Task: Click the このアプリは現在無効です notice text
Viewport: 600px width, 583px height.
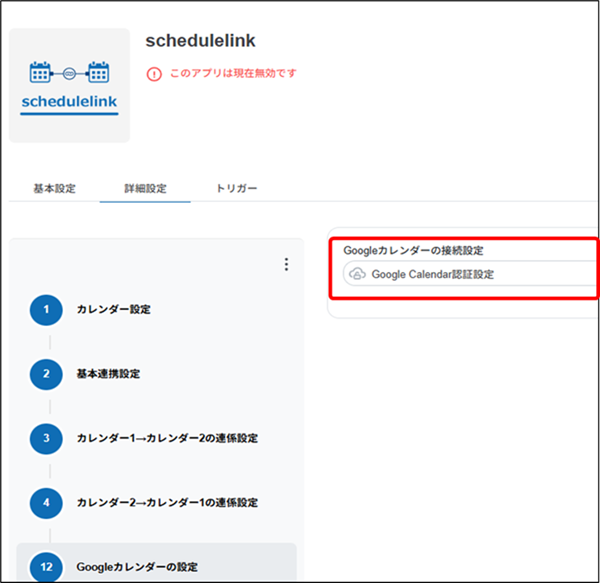Action: [x=233, y=73]
